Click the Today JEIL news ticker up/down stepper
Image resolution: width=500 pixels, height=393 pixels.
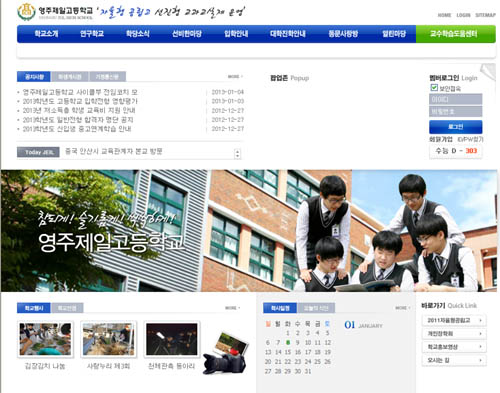tap(237, 154)
